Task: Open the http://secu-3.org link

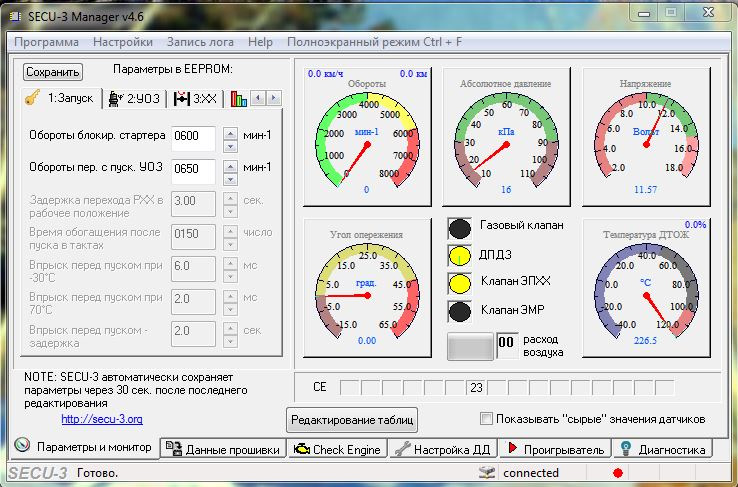Action: pos(102,419)
